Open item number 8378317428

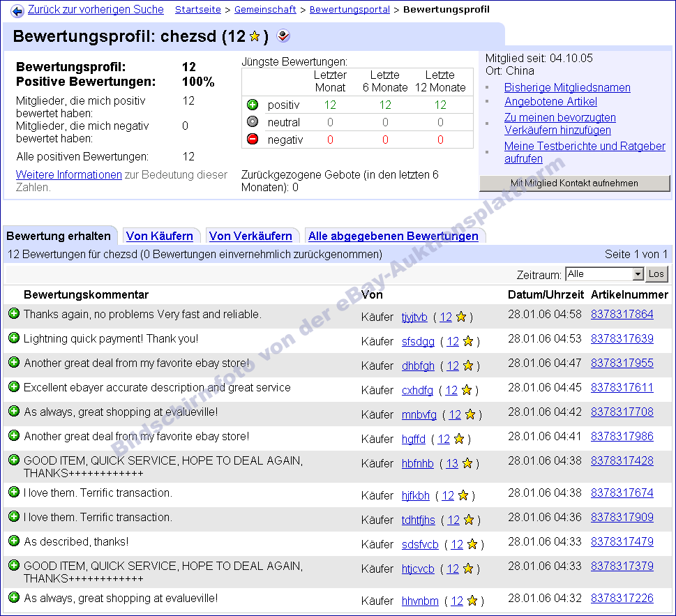pos(622,461)
